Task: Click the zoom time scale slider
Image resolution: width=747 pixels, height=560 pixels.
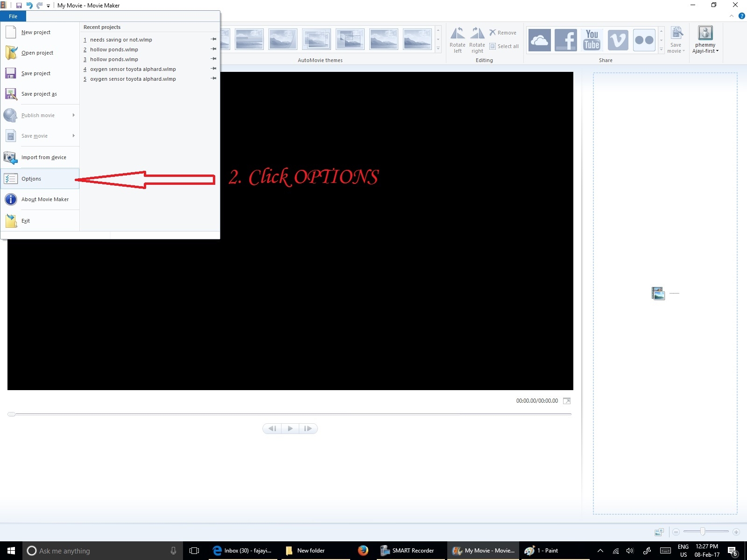Action: 703,532
